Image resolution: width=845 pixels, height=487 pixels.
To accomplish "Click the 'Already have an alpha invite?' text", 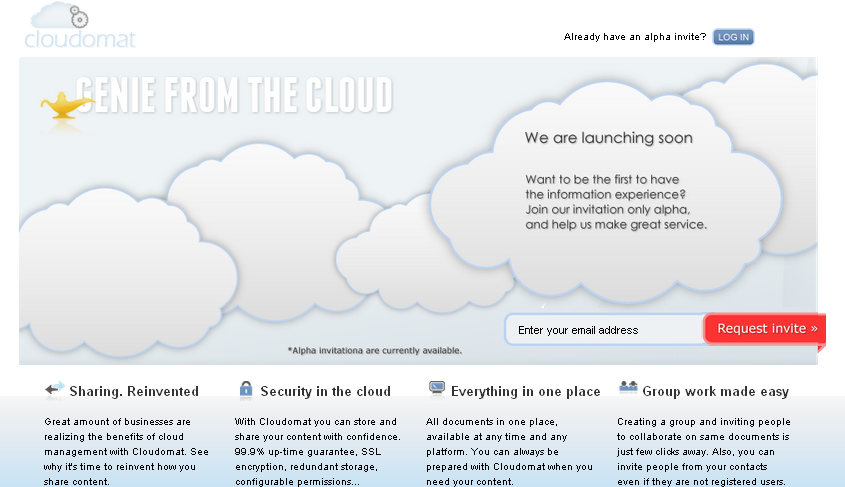I will pos(635,37).
